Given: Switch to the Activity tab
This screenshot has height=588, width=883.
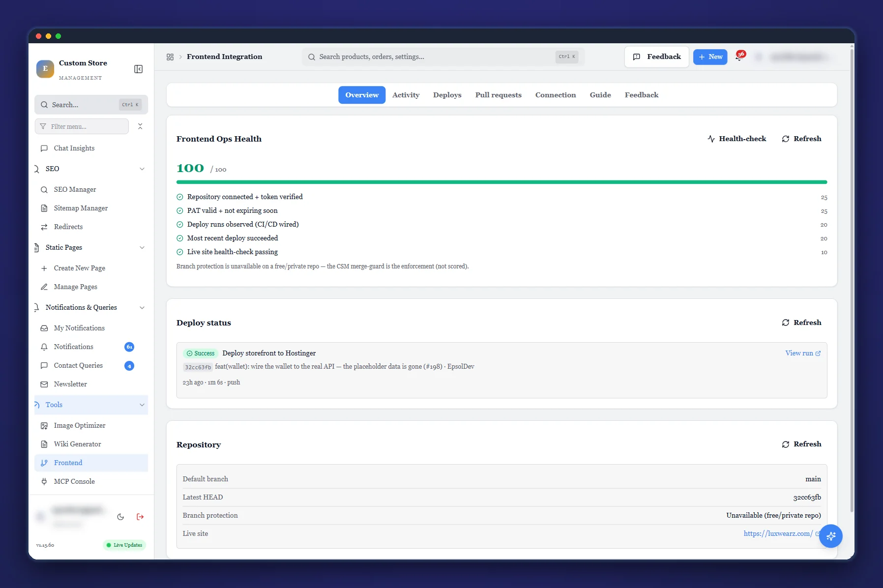Looking at the screenshot, I should 406,95.
